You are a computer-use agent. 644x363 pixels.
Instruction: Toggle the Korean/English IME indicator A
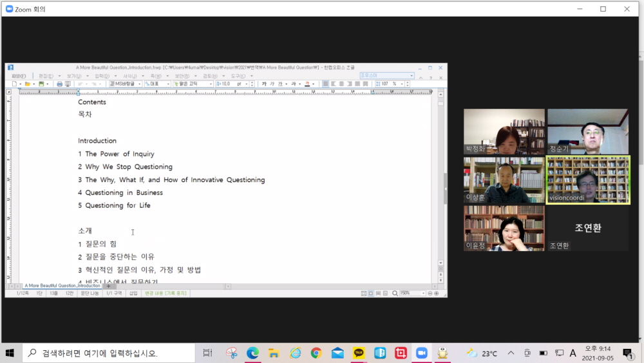click(573, 353)
